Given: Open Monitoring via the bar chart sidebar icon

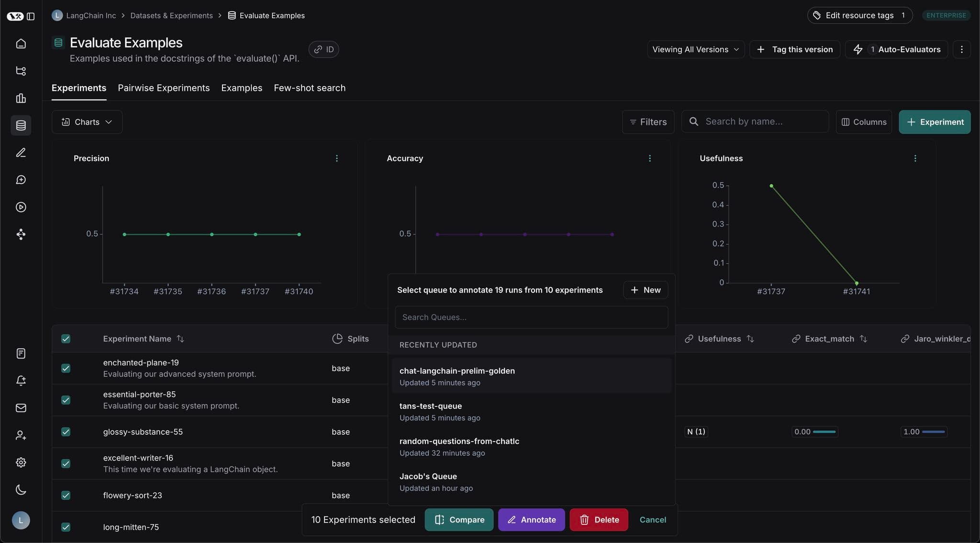Looking at the screenshot, I should (x=21, y=98).
